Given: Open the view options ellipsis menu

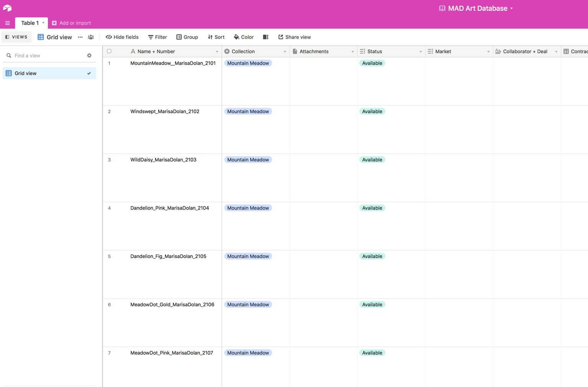Looking at the screenshot, I should (80, 37).
